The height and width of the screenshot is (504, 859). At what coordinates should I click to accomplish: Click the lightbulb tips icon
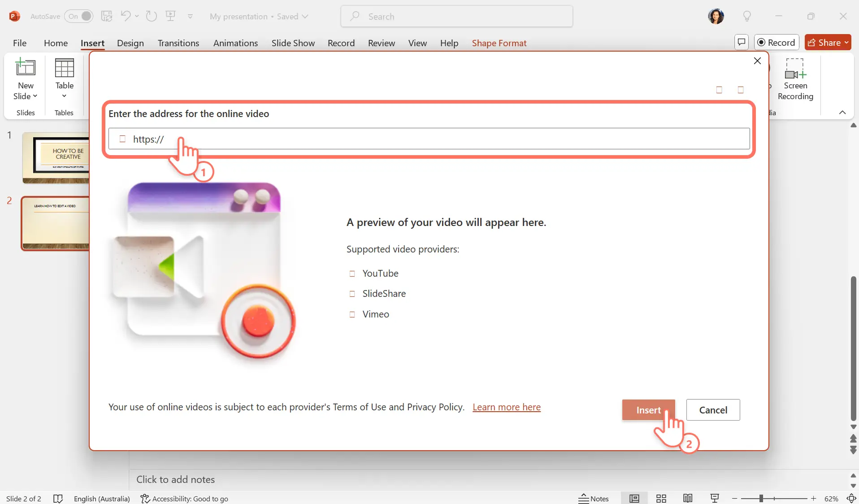pyautogui.click(x=747, y=17)
